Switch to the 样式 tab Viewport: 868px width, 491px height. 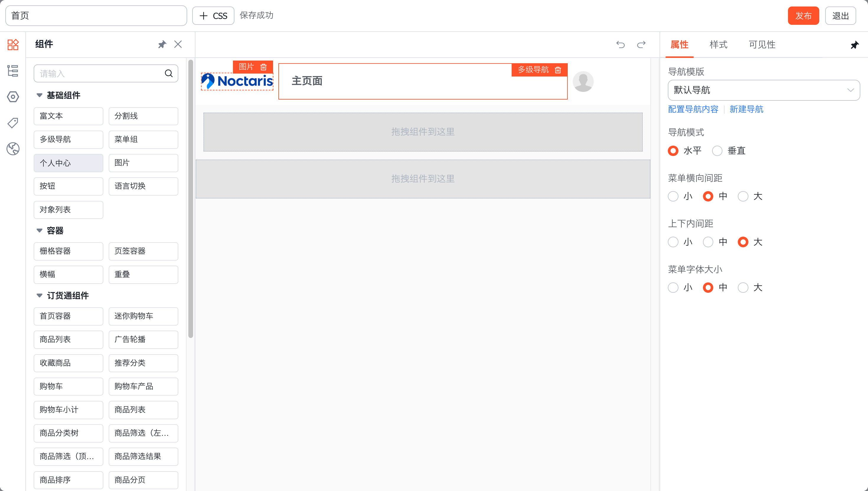718,45
